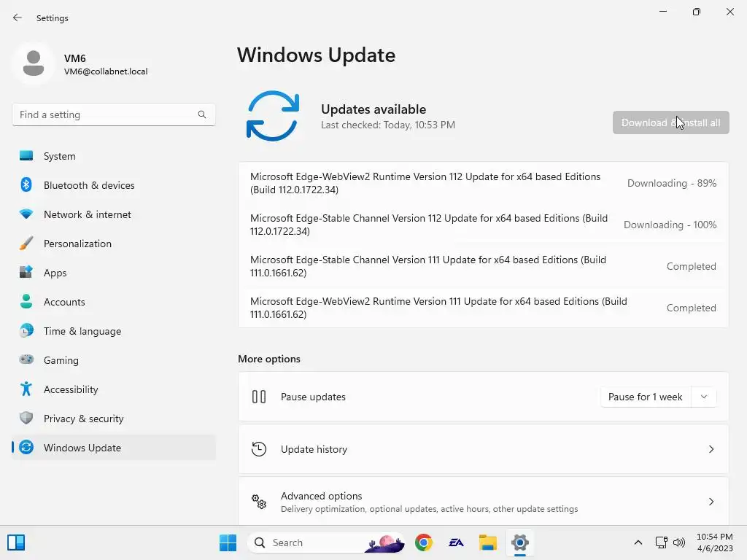Go to Personalization settings

point(114,244)
